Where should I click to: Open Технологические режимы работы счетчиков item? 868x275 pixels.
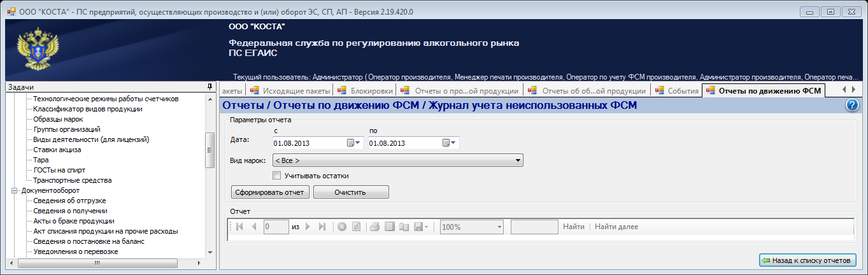(106, 99)
